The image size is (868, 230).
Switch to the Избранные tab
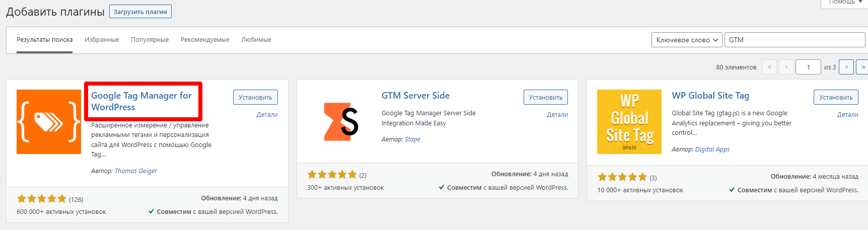pyautogui.click(x=102, y=40)
